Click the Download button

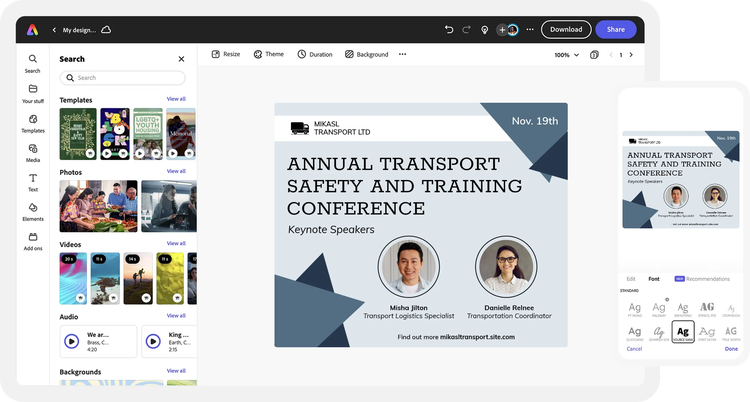(566, 30)
